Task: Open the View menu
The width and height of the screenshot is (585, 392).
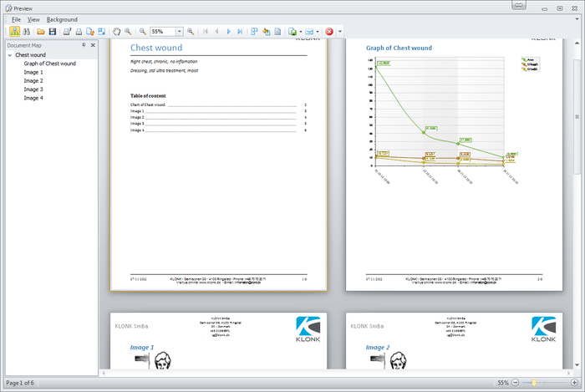Action: [x=33, y=19]
